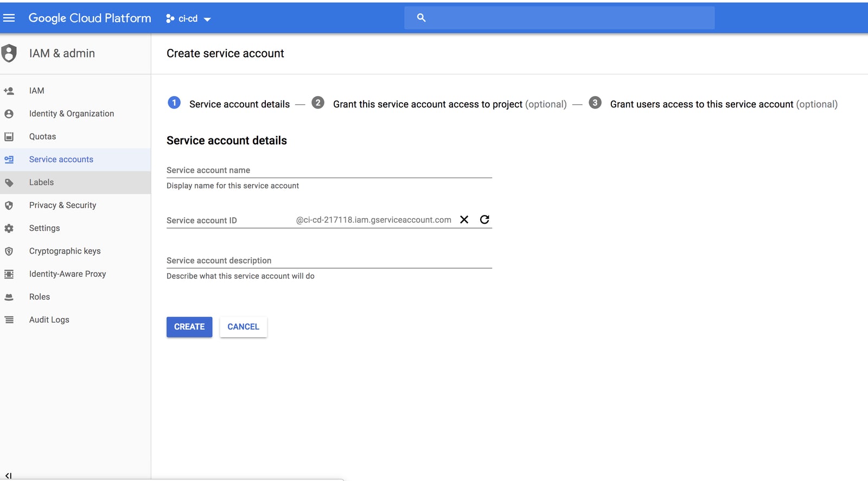The image size is (868, 481).
Task: Select Service accounts in sidebar
Action: click(x=75, y=160)
